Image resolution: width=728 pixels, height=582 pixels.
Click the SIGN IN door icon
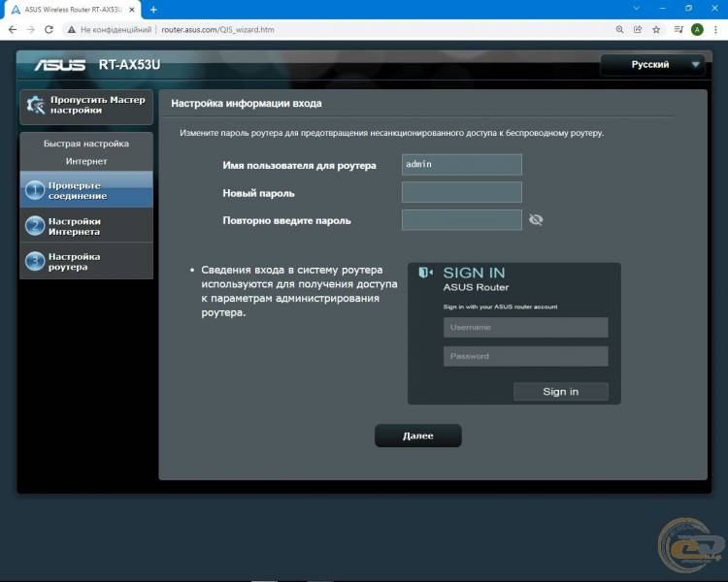[x=425, y=273]
